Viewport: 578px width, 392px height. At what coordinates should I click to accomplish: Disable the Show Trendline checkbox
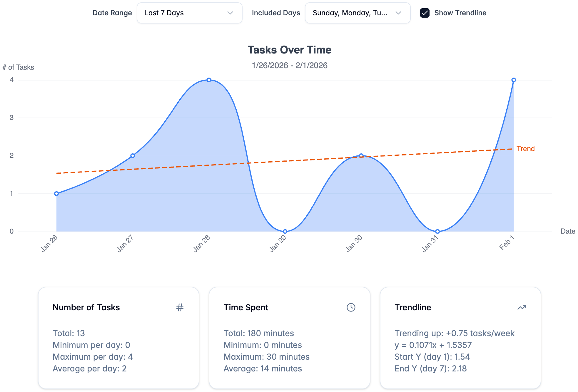[x=425, y=13]
